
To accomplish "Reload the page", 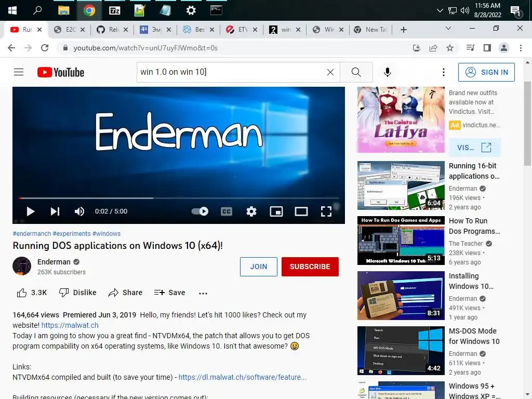I will tap(45, 48).
